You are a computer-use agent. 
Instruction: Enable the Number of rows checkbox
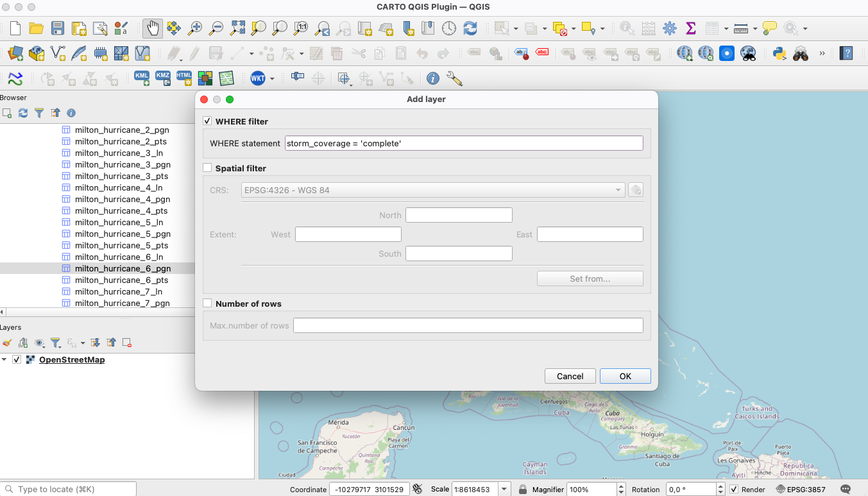pyautogui.click(x=207, y=304)
